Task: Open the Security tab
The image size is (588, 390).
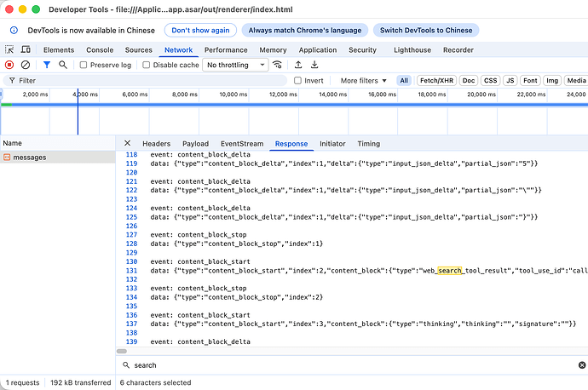Action: tap(362, 50)
